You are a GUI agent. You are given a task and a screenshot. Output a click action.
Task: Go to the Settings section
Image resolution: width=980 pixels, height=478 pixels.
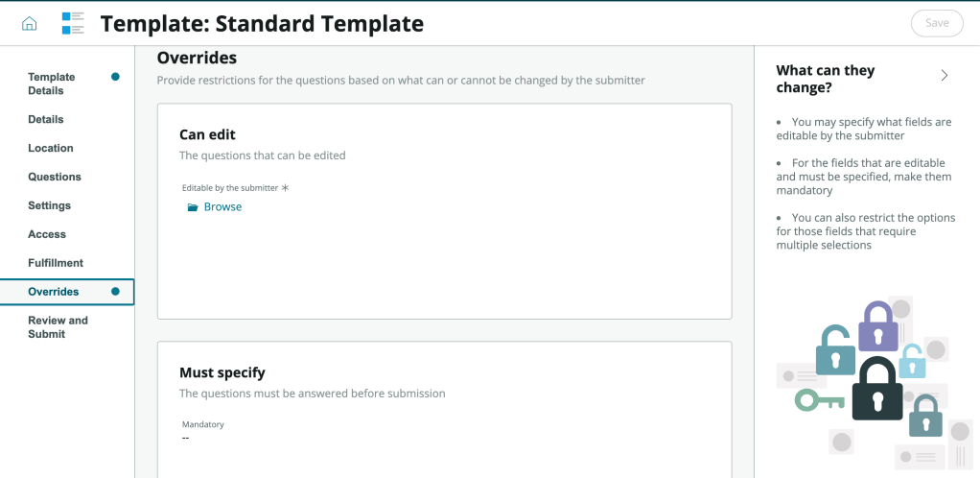(x=50, y=205)
